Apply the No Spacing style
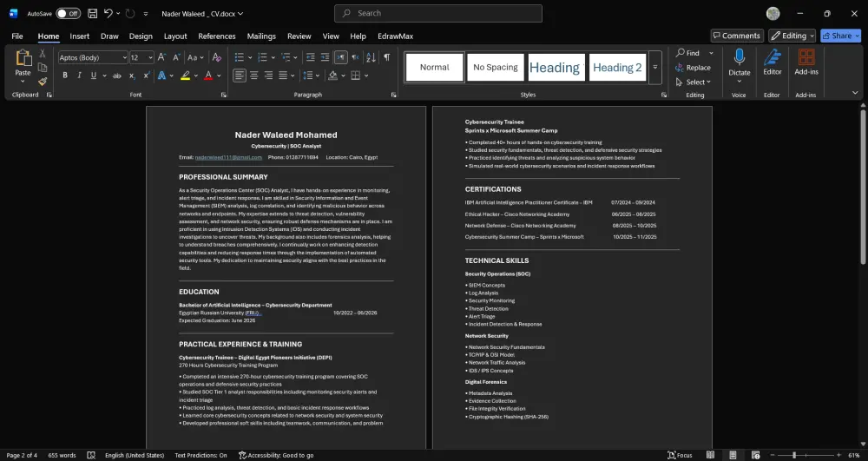Screen dimensions: 868x461 [496, 67]
